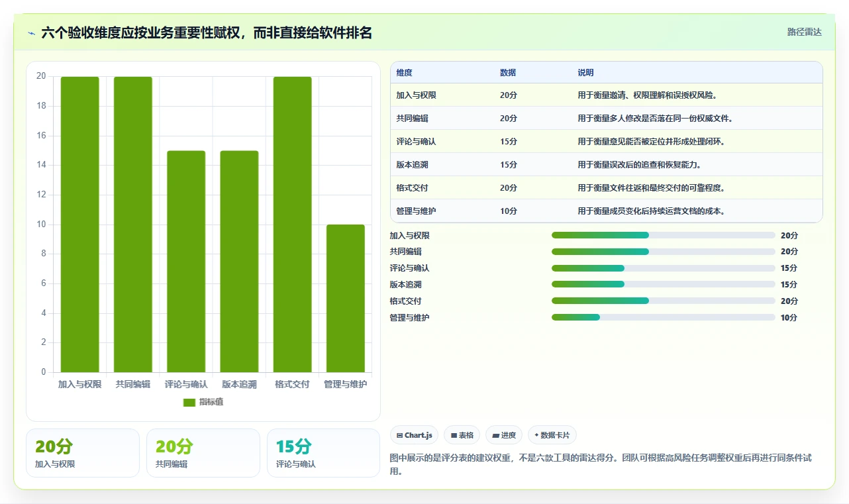Click the 评论与确认 bar in the chart
The height and width of the screenshot is (504, 849).
[x=186, y=262]
